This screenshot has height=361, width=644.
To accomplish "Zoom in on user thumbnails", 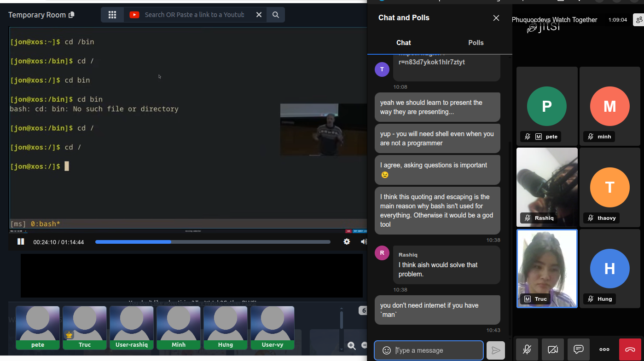I will 351,345.
